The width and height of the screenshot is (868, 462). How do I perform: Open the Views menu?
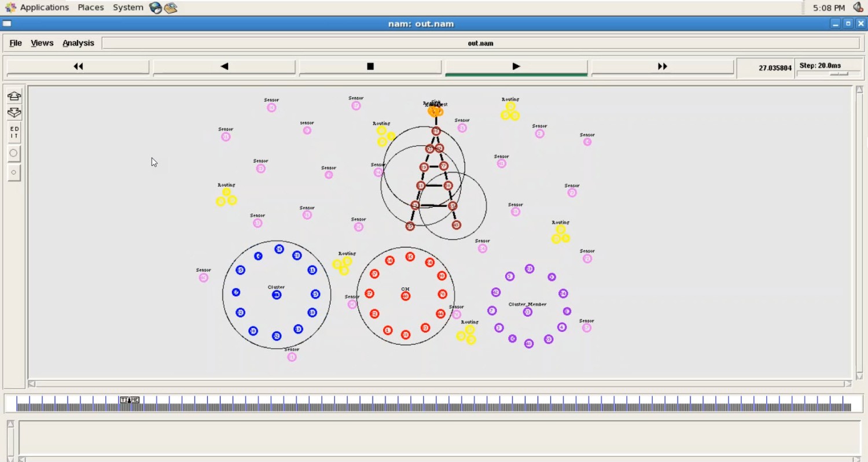42,43
